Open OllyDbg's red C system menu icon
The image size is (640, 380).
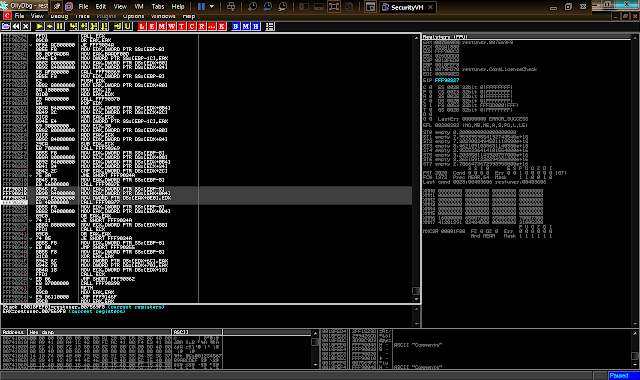[7, 16]
